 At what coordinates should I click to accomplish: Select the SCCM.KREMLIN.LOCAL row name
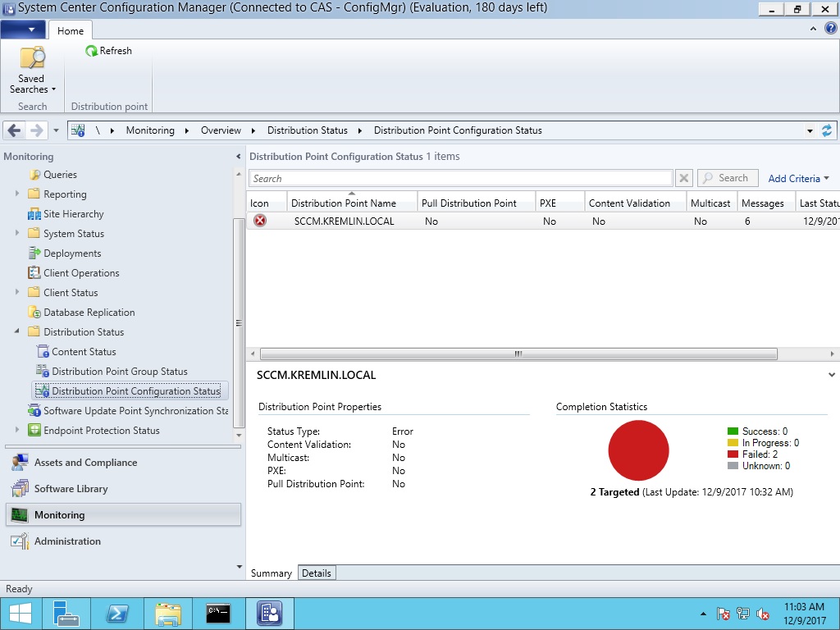[x=344, y=221]
